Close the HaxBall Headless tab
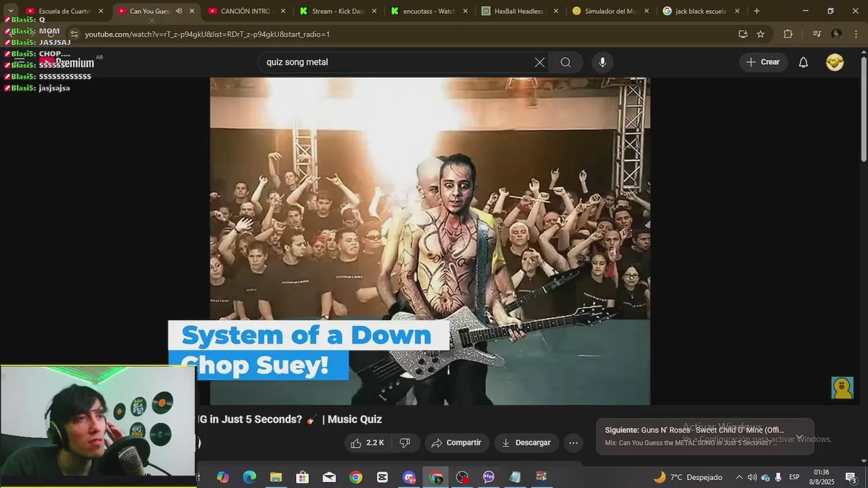The height and width of the screenshot is (488, 868). pyautogui.click(x=556, y=11)
